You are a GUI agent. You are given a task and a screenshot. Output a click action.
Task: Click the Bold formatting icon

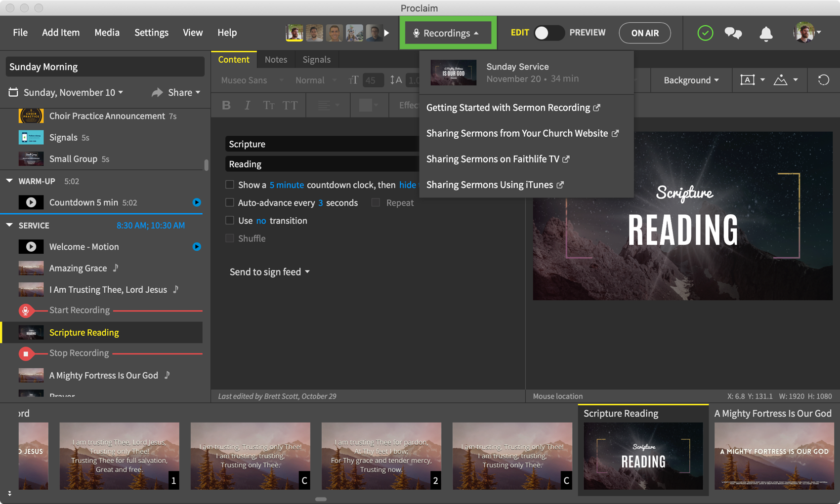coord(226,105)
